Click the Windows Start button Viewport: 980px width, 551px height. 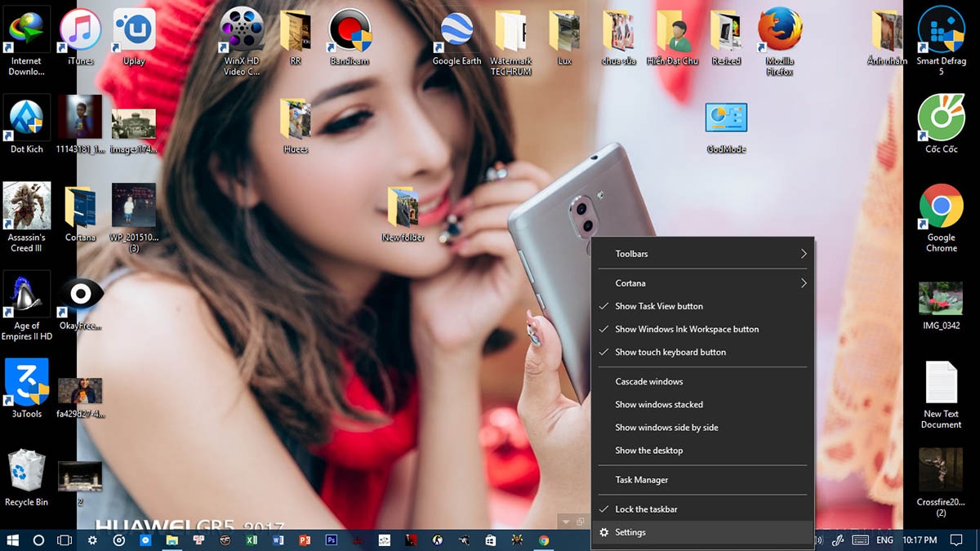pyautogui.click(x=13, y=540)
